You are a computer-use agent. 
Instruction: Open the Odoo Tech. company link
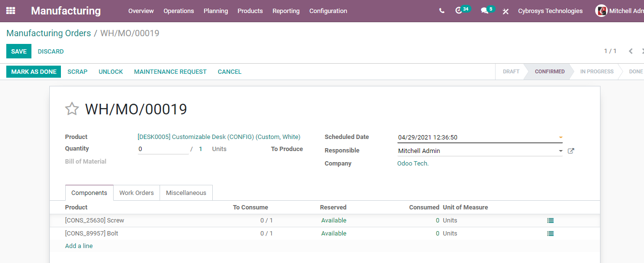point(413,164)
